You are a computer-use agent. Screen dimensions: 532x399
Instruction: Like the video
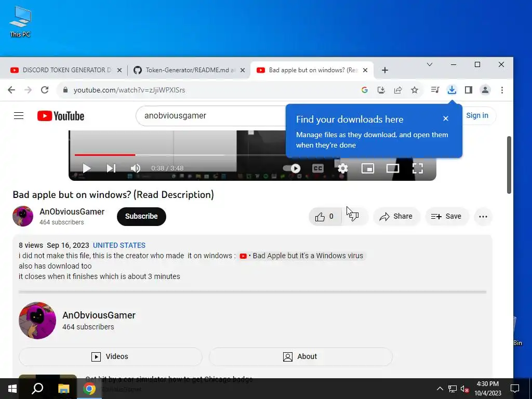pyautogui.click(x=325, y=217)
